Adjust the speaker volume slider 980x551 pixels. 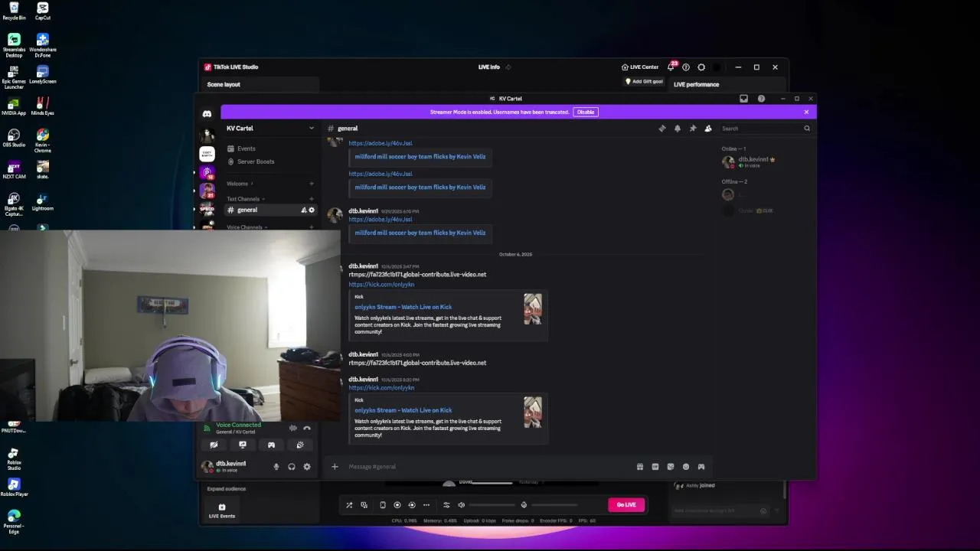click(492, 505)
